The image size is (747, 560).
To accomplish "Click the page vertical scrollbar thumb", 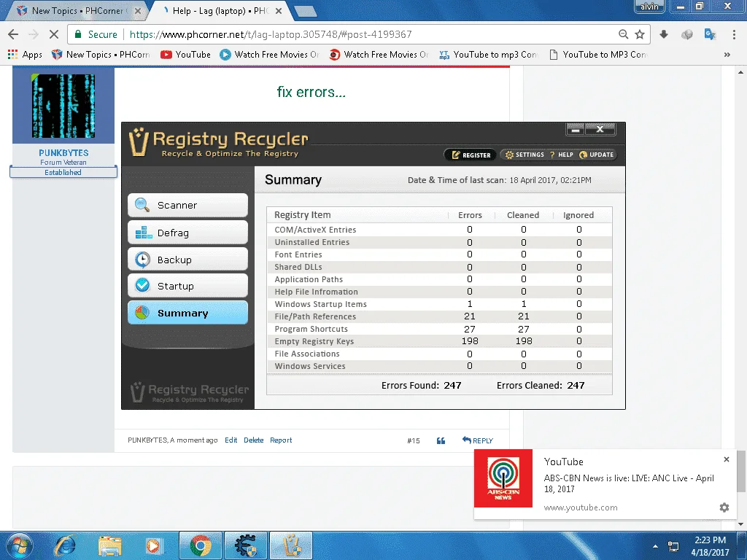I will pos(740,470).
